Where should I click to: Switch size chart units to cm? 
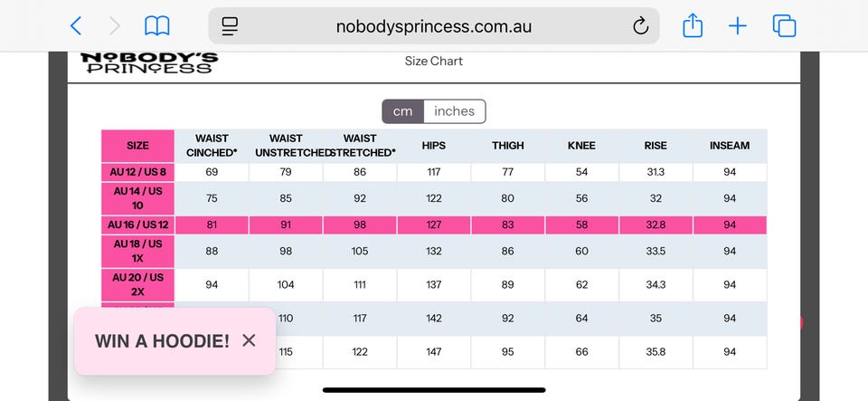tap(403, 111)
